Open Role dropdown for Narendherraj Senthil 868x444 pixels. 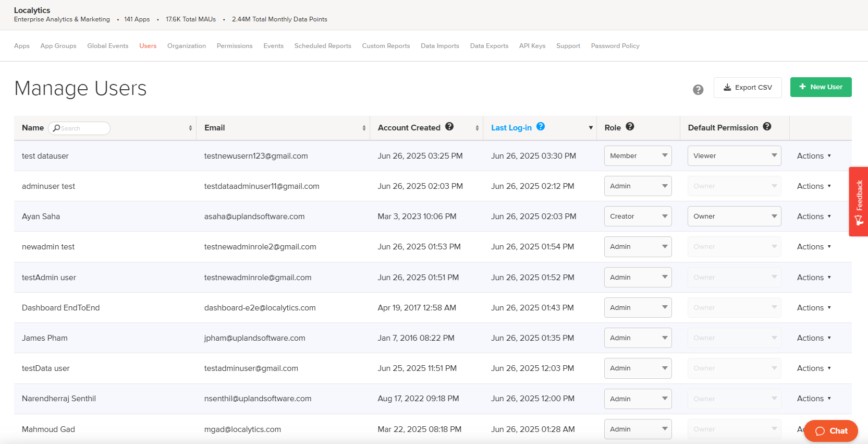[638, 399]
